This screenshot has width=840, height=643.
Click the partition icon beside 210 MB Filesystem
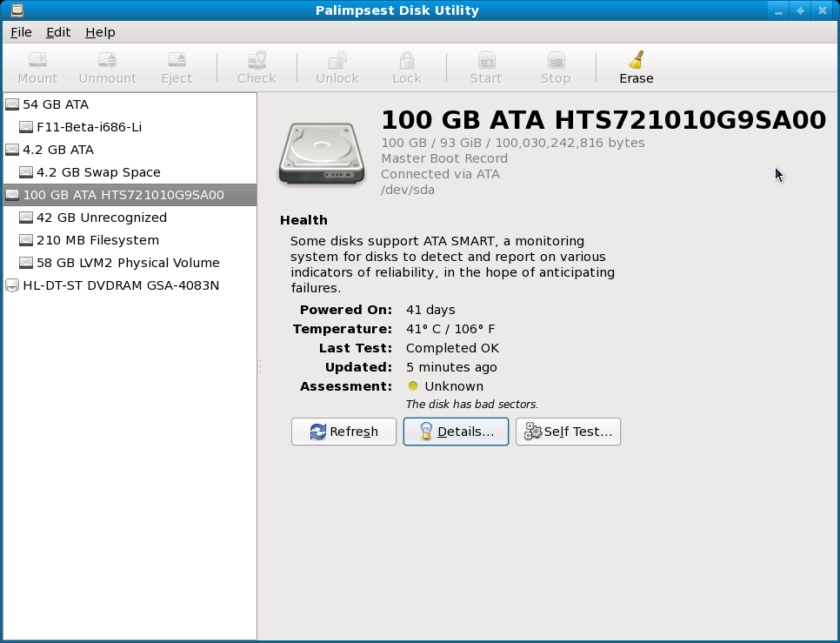coord(26,240)
